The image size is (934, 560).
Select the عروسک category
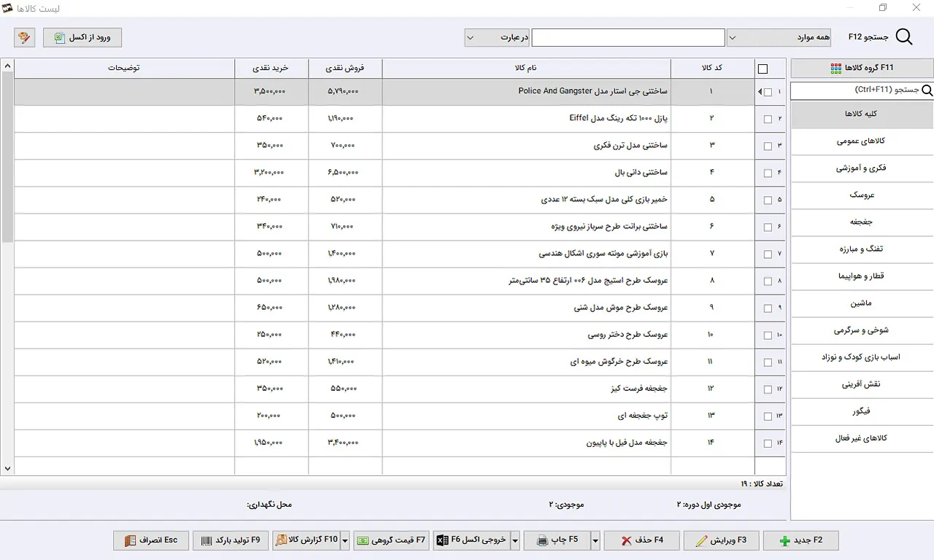(862, 195)
